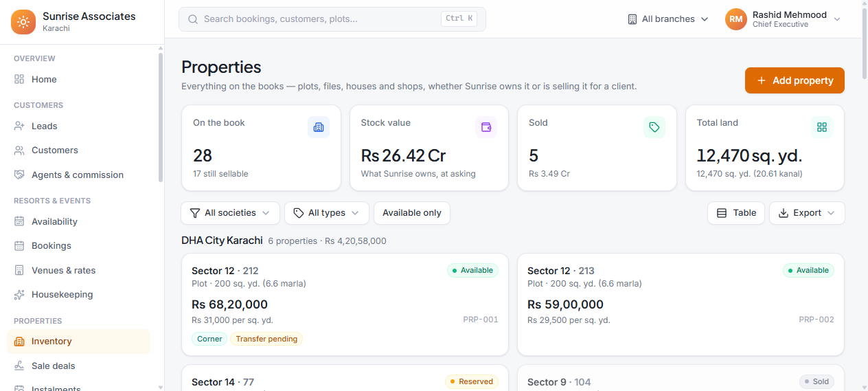Click the Stock value wallet icon
The width and height of the screenshot is (868, 391).
coord(486,127)
